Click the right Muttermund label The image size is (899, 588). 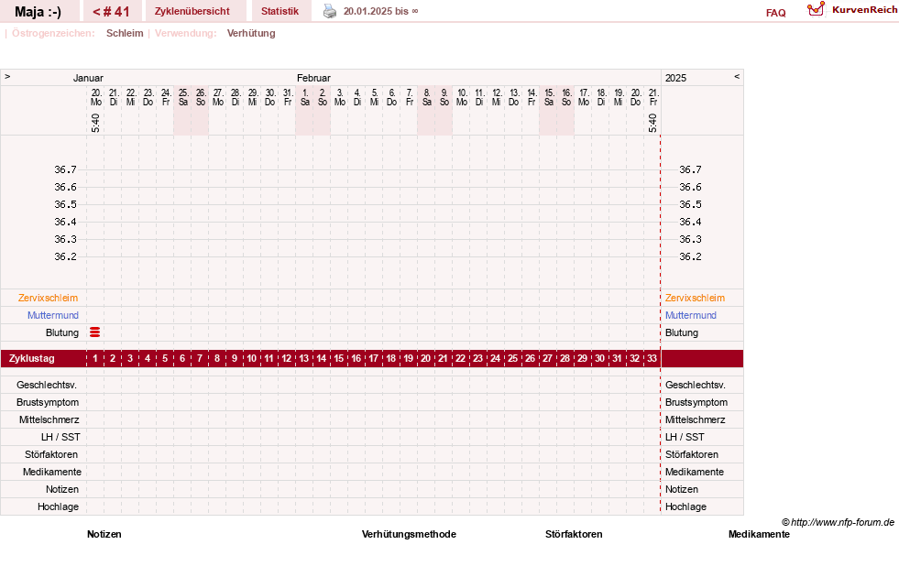coord(691,315)
